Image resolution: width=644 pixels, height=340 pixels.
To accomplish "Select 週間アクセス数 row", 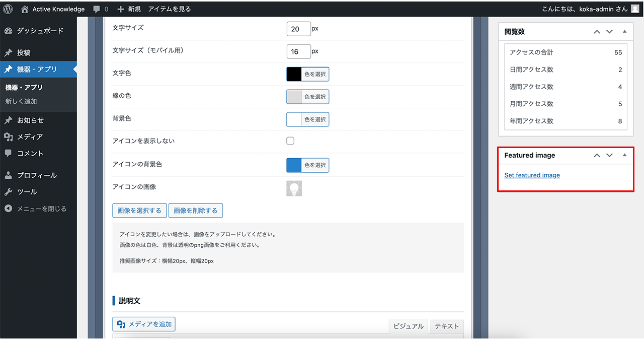I will (x=566, y=87).
